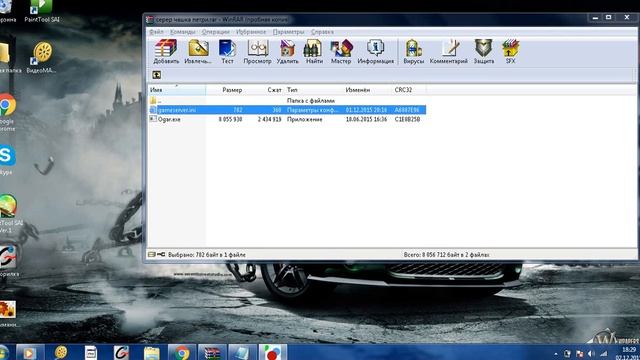Click the 8 055 930 size value

(230, 119)
